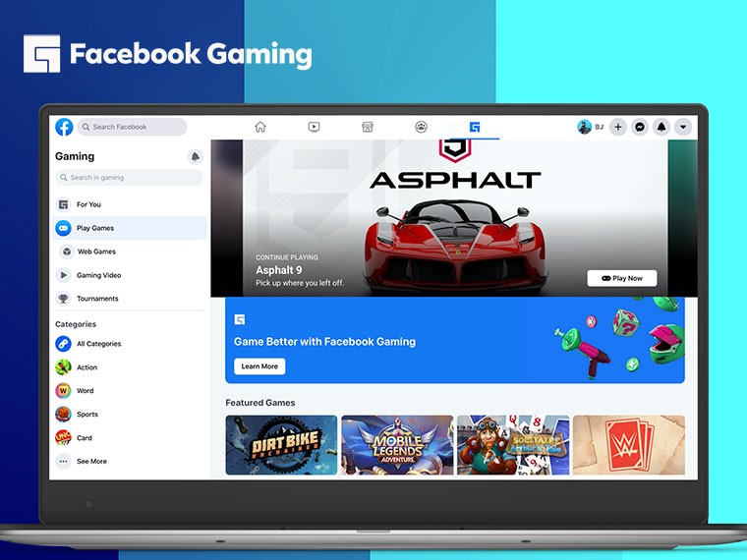Expand the account dropdown arrow
This screenshot has width=747, height=560.
(683, 127)
